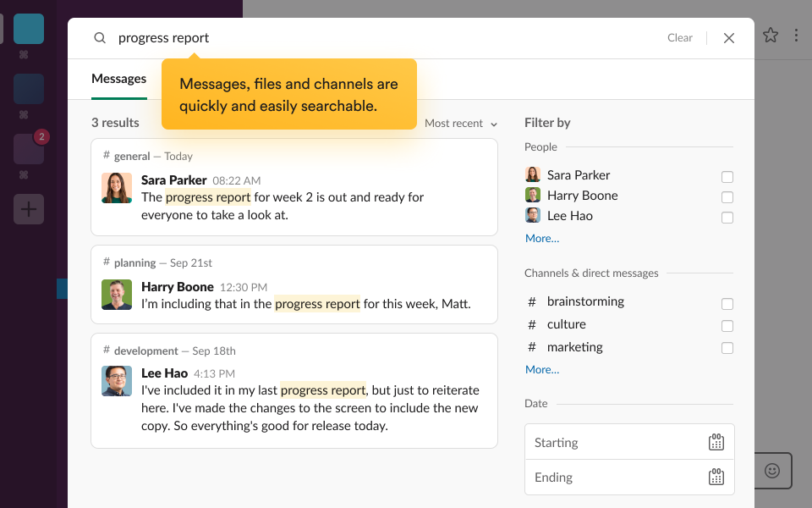Open the Ending date calendar picker
812x508 pixels.
716,477
